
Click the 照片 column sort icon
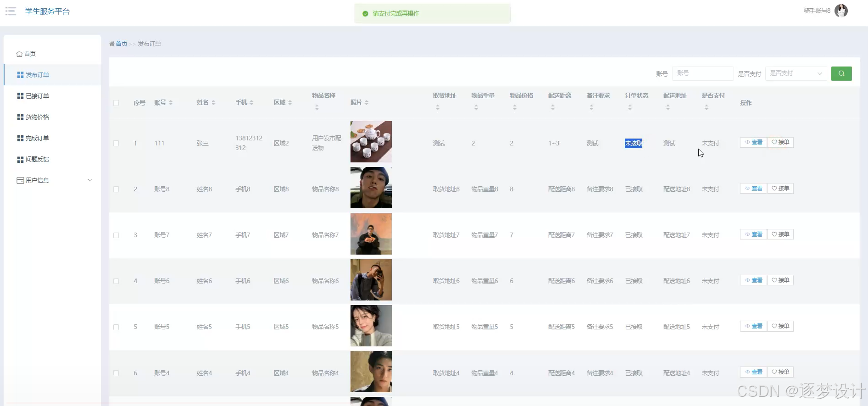(367, 103)
